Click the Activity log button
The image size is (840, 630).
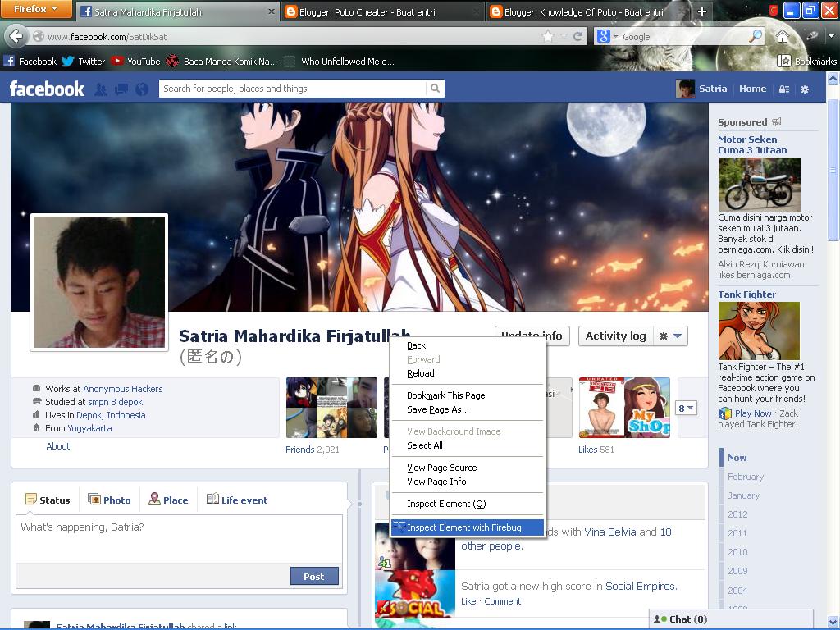(x=615, y=336)
